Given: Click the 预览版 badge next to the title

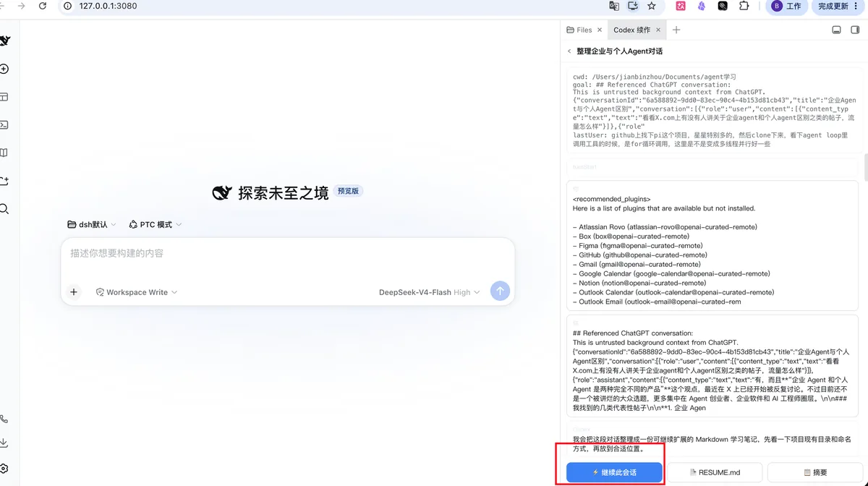Looking at the screenshot, I should pyautogui.click(x=349, y=192).
